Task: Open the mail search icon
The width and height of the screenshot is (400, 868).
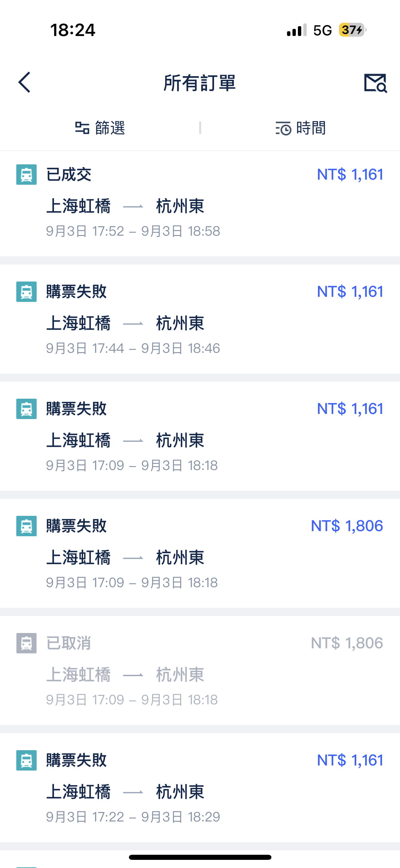Action: click(376, 83)
